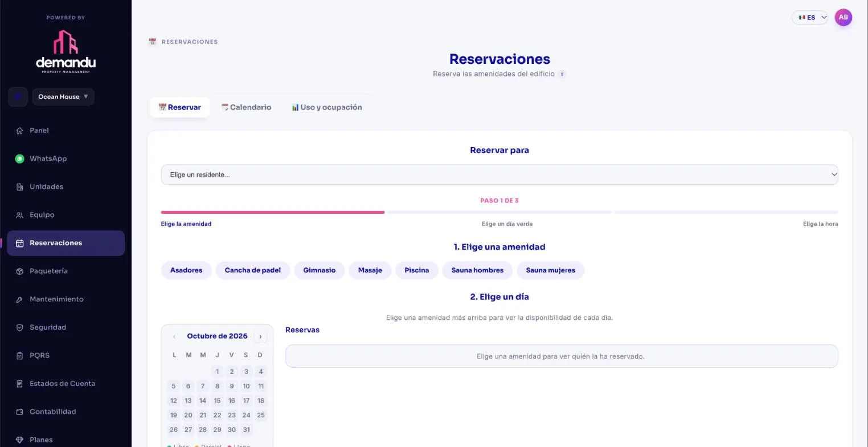
Task: Pick day 15 in the October calendar
Action: point(217,401)
